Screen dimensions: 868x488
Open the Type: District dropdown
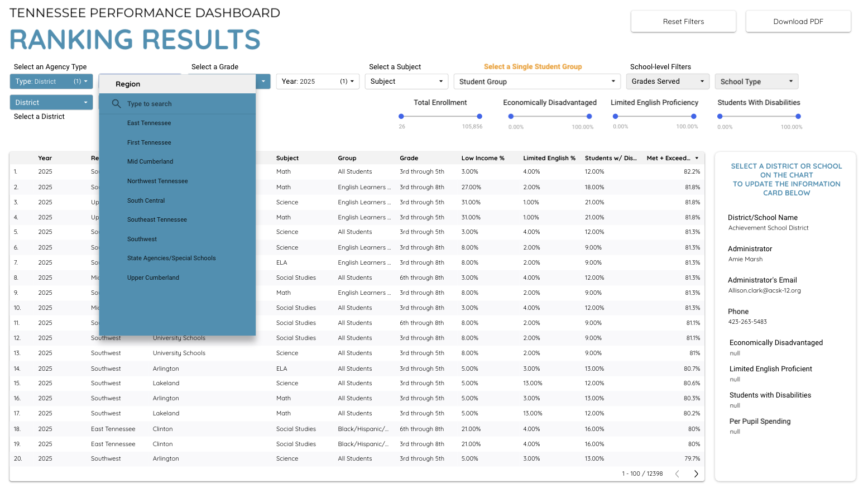(51, 82)
